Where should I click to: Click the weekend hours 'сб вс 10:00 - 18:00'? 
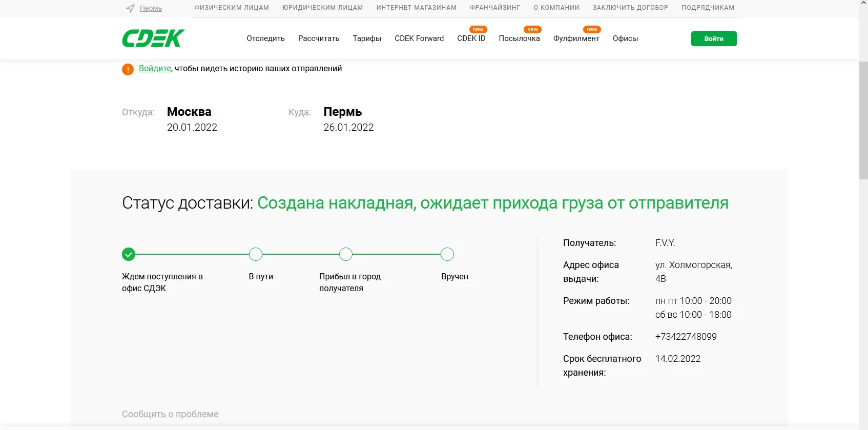click(693, 315)
